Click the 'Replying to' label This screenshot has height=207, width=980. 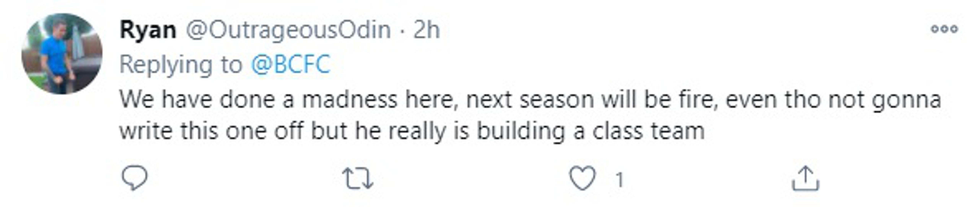pyautogui.click(x=181, y=64)
